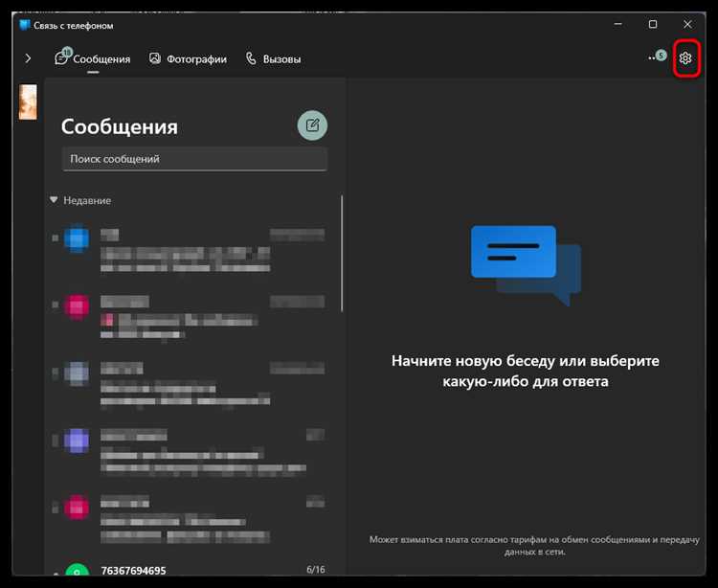Viewport: 718px width, 588px height.
Task: Click the message list scrollbar
Action: pos(342,253)
